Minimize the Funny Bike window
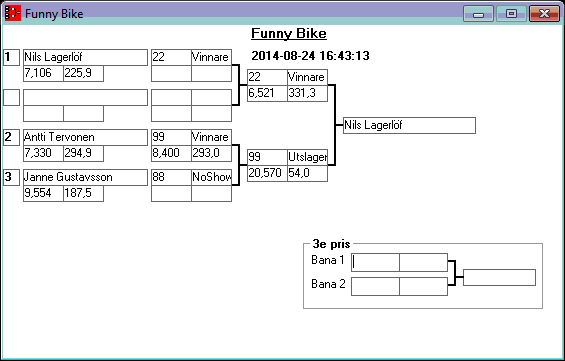565x361 pixels. tap(478, 14)
